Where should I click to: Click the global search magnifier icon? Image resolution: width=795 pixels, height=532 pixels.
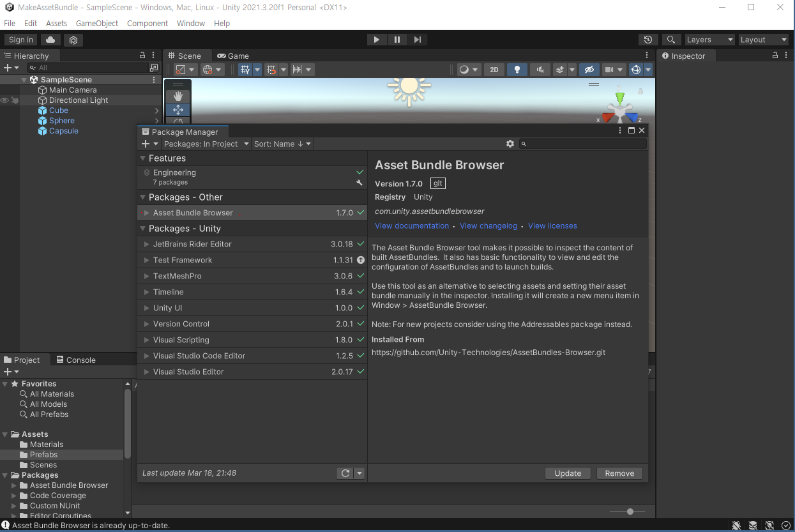pyautogui.click(x=671, y=40)
